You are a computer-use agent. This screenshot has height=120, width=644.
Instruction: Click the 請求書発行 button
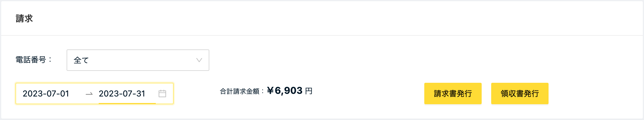click(x=453, y=93)
